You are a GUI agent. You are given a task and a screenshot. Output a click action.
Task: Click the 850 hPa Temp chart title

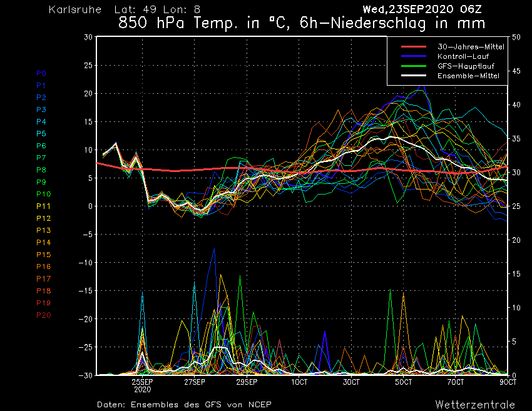(302, 24)
